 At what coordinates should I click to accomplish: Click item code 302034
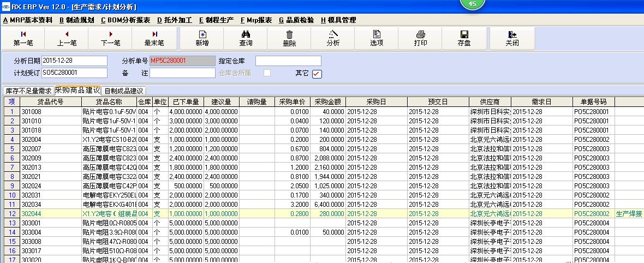pyautogui.click(x=32, y=205)
